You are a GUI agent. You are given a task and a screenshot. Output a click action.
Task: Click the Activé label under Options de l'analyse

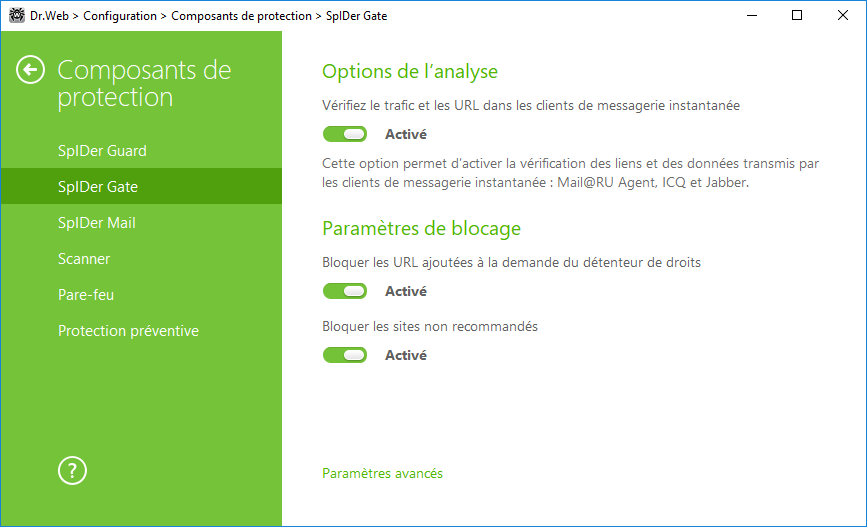406,134
